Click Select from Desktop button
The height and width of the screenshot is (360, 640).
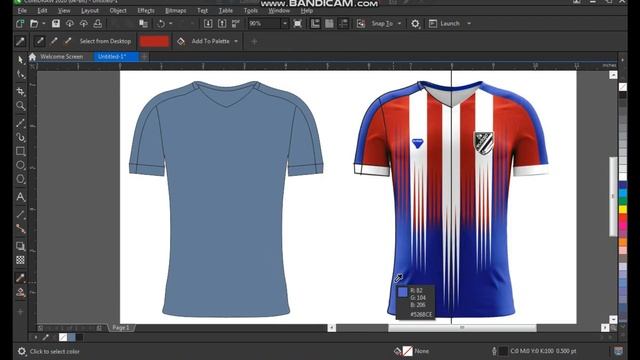[105, 41]
